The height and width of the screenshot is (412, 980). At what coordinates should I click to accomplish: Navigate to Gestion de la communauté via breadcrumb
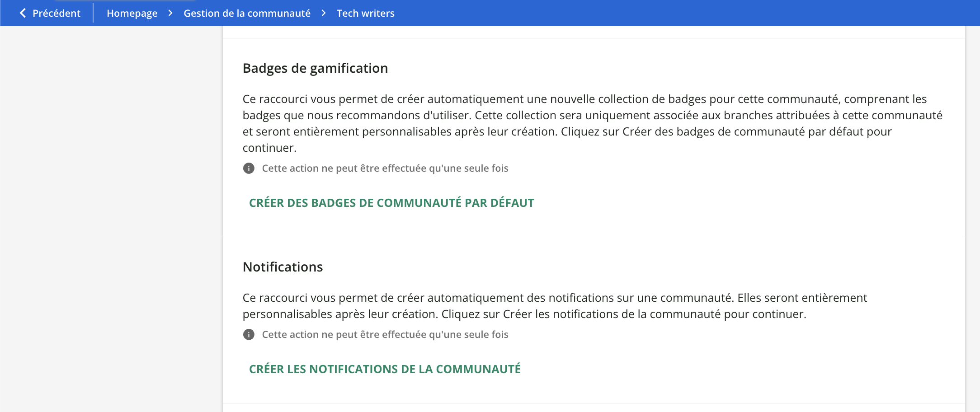tap(247, 13)
